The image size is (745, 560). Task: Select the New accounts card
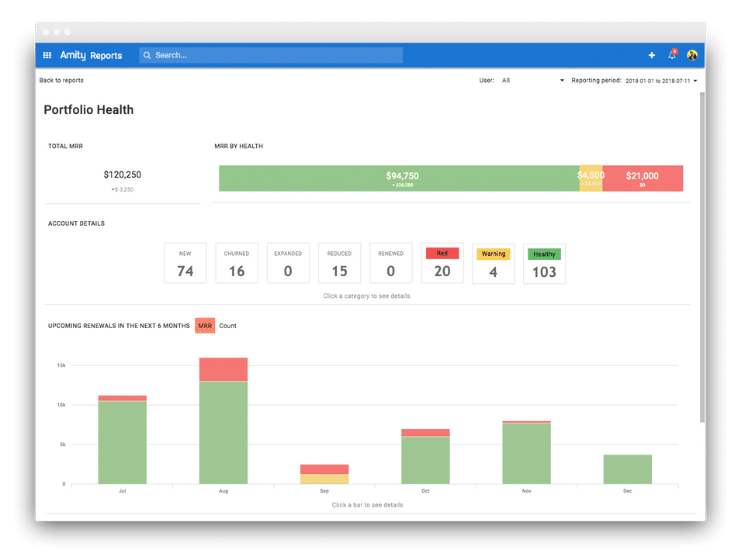(185, 263)
